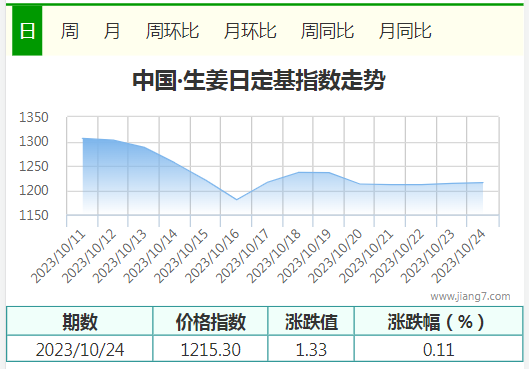Click the 2023/10/18 x-axis date label
Screen dimensions: 529x369
tap(274, 256)
